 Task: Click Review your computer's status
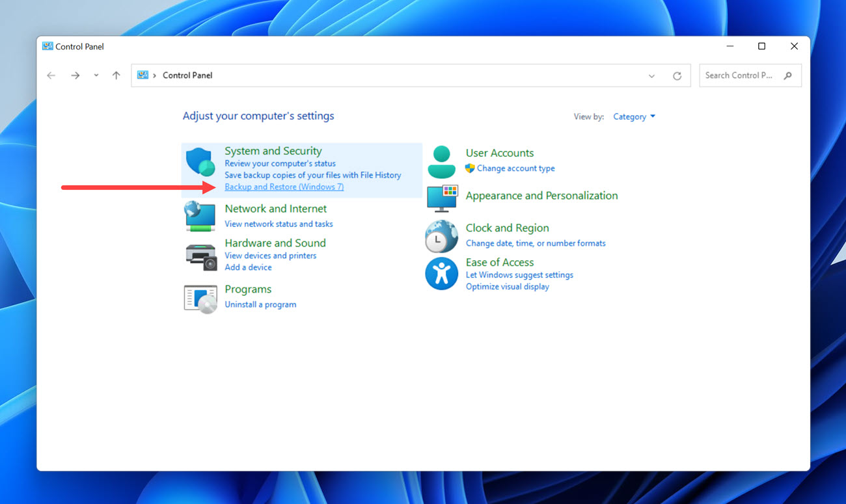click(280, 164)
